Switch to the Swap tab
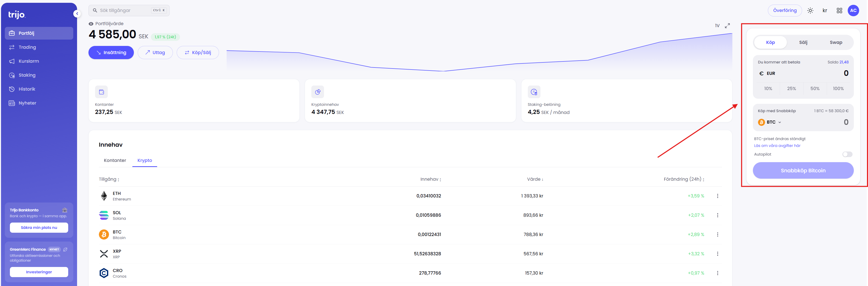Screen dimensions: 868x286 (x=836, y=42)
